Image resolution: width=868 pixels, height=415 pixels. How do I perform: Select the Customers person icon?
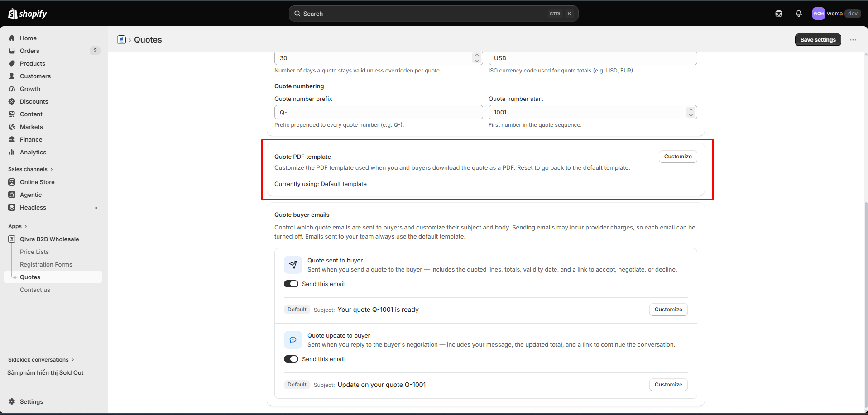tap(12, 76)
